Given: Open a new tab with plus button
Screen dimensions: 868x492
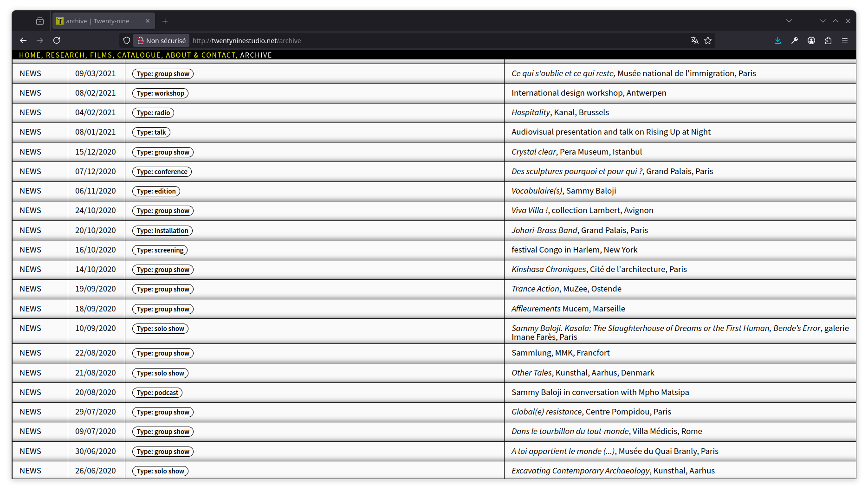Looking at the screenshot, I should point(165,21).
